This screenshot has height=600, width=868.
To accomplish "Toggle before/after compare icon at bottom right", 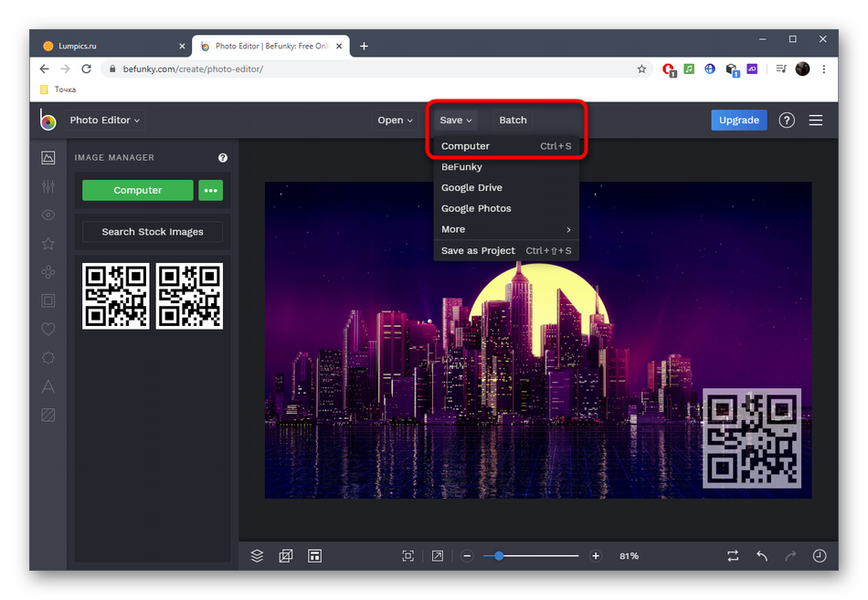I will point(733,555).
